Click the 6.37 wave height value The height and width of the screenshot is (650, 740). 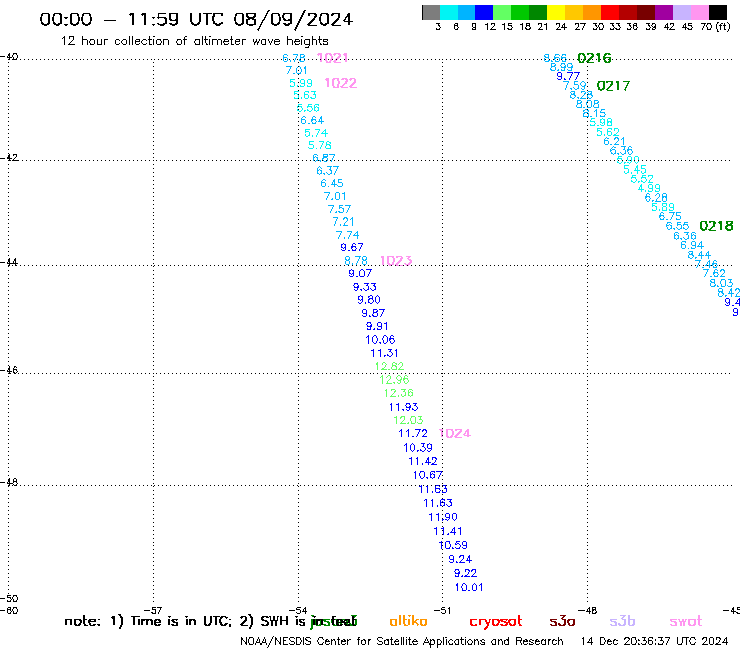pyautogui.click(x=328, y=170)
